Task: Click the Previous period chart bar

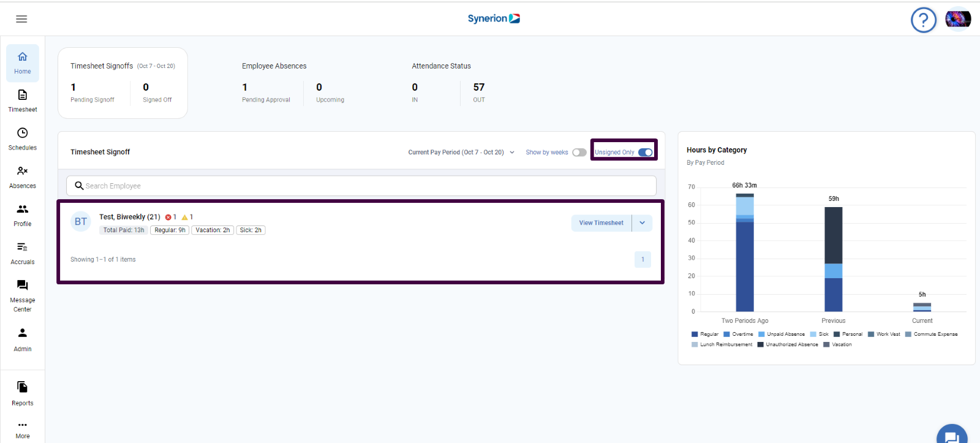Action: (834, 259)
